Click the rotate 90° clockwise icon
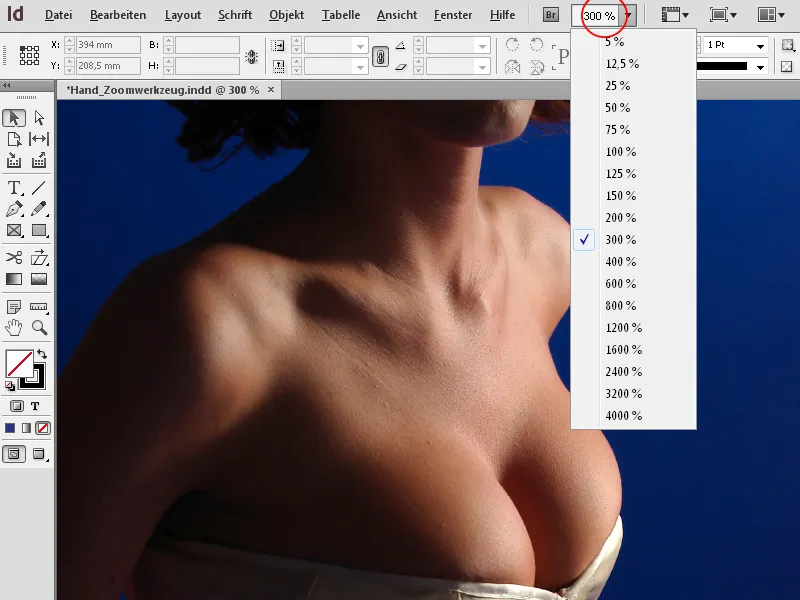Screen dimensions: 800x600 (x=512, y=45)
